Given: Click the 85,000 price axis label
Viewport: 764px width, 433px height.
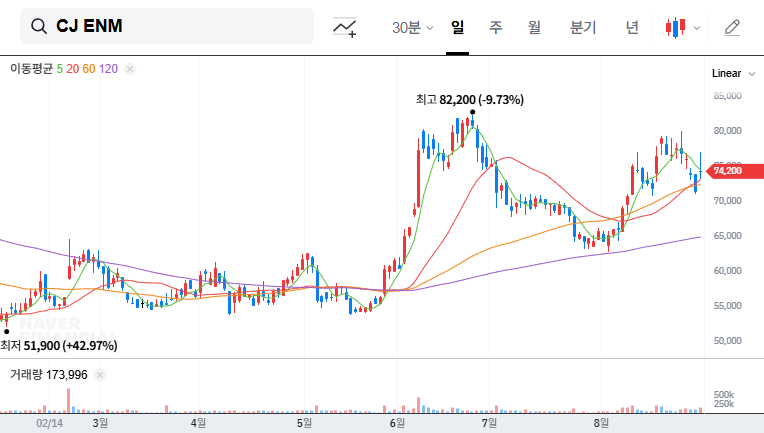Looking at the screenshot, I should coord(727,96).
